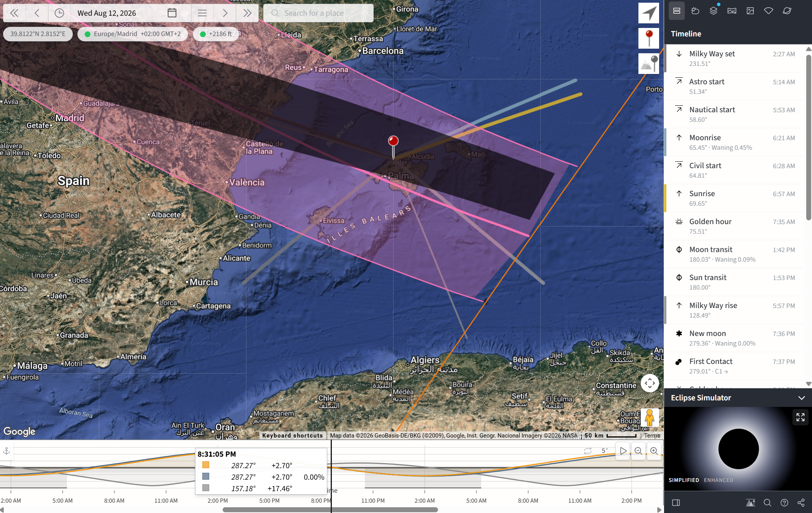Toggle the secondary gray pin button

pos(649,64)
